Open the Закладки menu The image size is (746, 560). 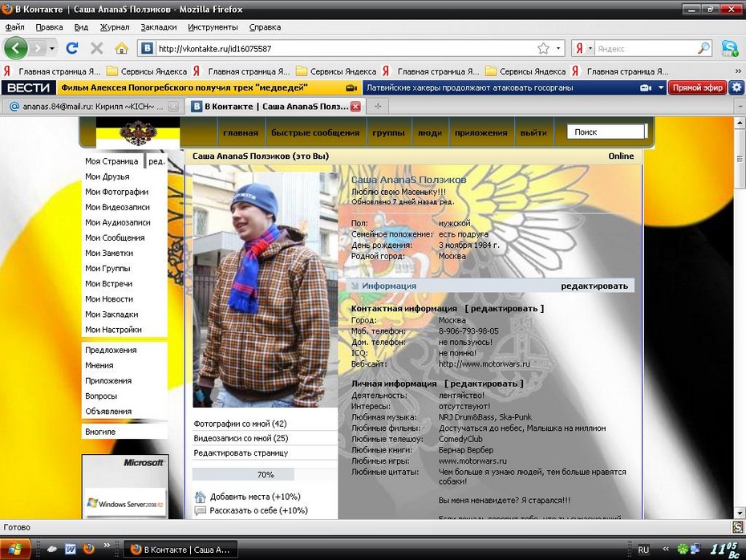159,27
